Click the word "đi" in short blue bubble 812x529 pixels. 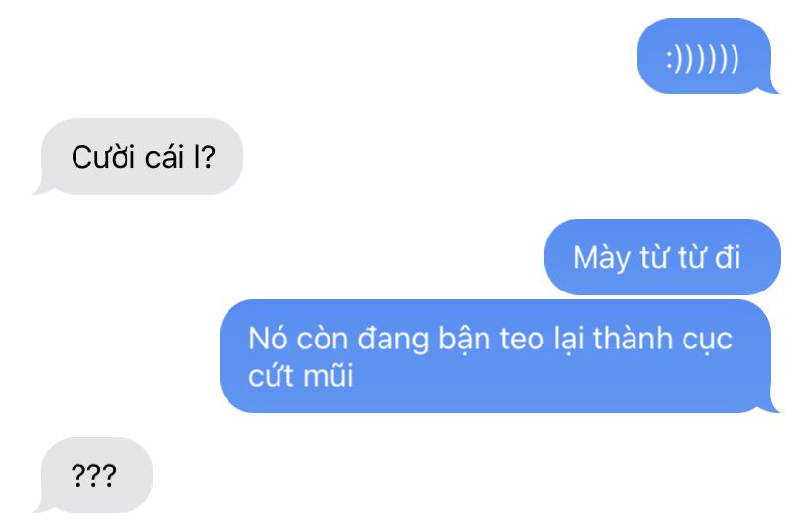[728, 257]
